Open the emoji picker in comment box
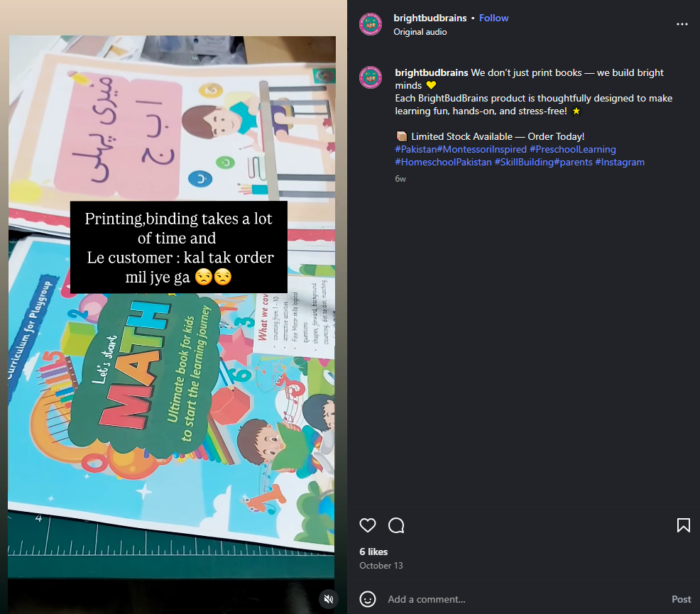The image size is (700, 614). click(368, 599)
